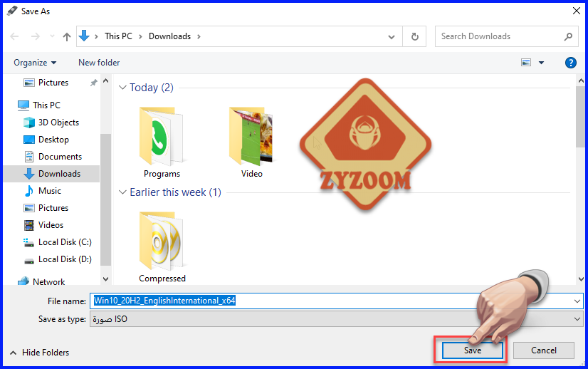Open the Organize menu
The height and width of the screenshot is (369, 588).
pos(35,63)
